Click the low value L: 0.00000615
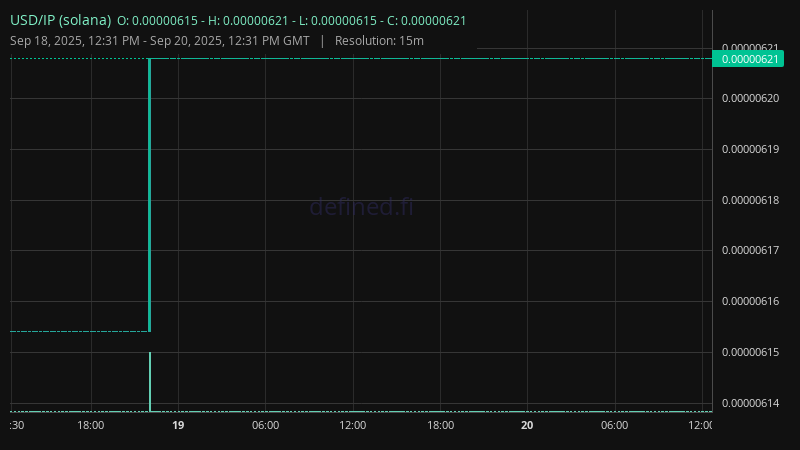800x450 pixels. pos(337,21)
